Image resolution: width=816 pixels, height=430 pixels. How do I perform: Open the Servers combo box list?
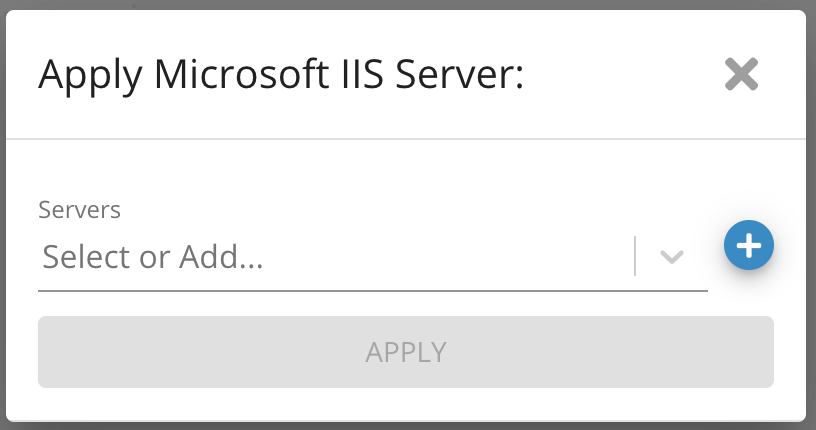[672, 257]
